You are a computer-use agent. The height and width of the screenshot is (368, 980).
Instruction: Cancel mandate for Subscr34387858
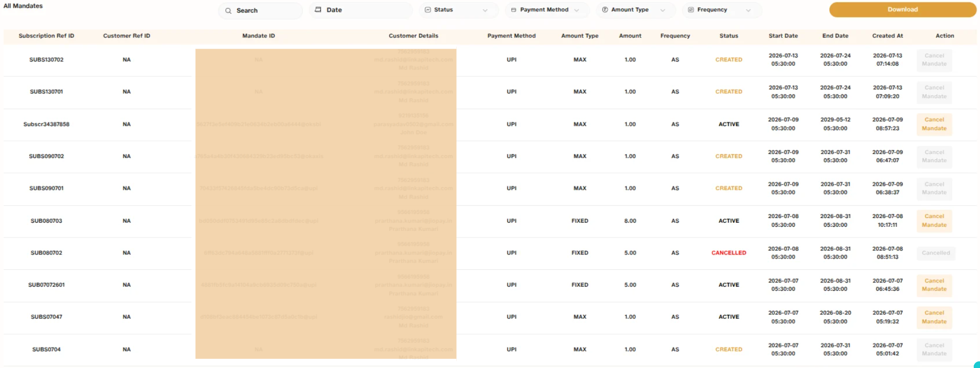(x=934, y=124)
